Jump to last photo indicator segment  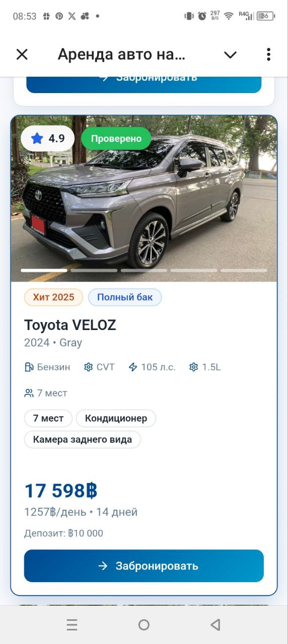tap(244, 270)
